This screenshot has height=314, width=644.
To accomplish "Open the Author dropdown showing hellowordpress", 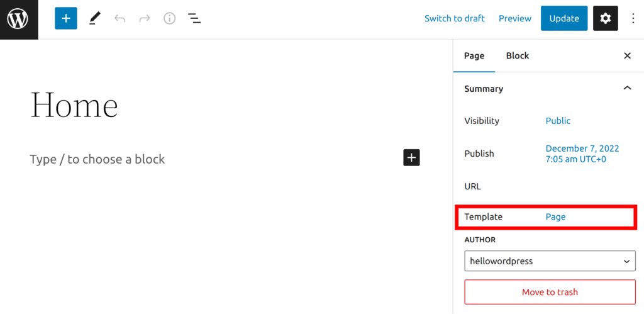I will [550, 261].
